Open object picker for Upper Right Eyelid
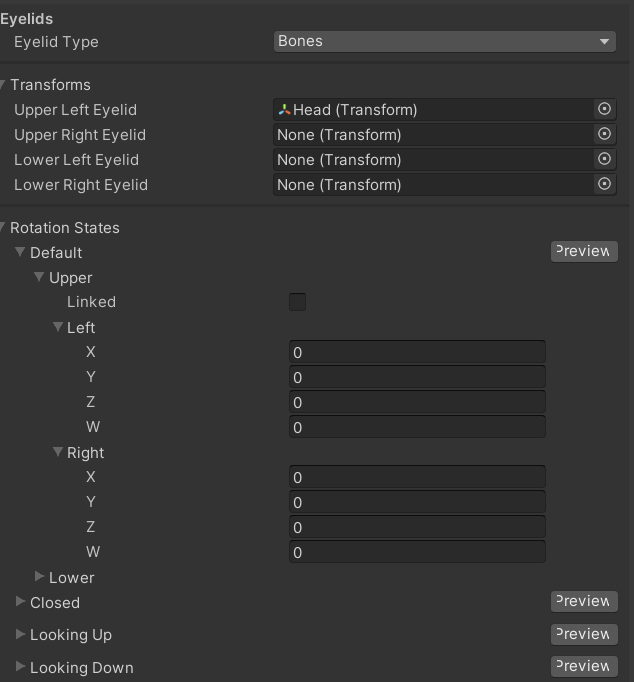This screenshot has height=682, width=634. coord(604,134)
